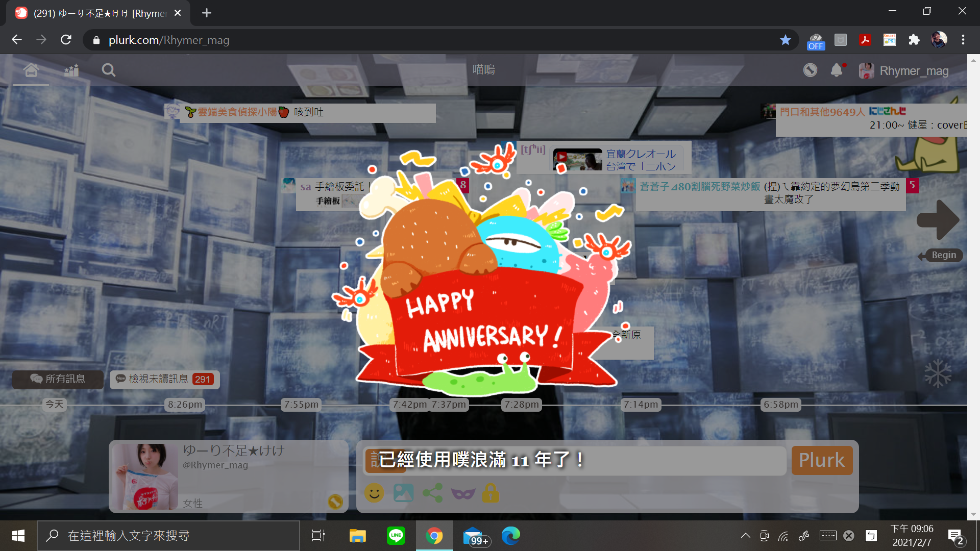Open Mail app with 99+ badge

[x=476, y=536]
